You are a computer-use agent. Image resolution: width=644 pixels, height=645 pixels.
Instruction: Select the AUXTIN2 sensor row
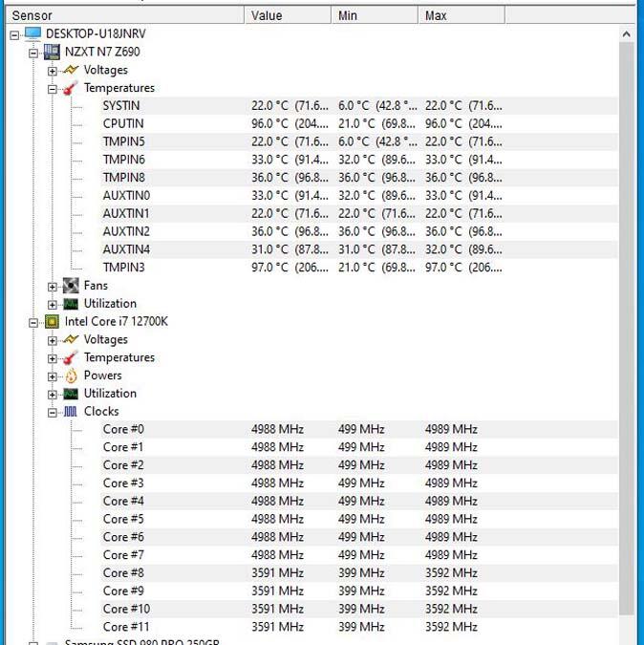(359, 231)
